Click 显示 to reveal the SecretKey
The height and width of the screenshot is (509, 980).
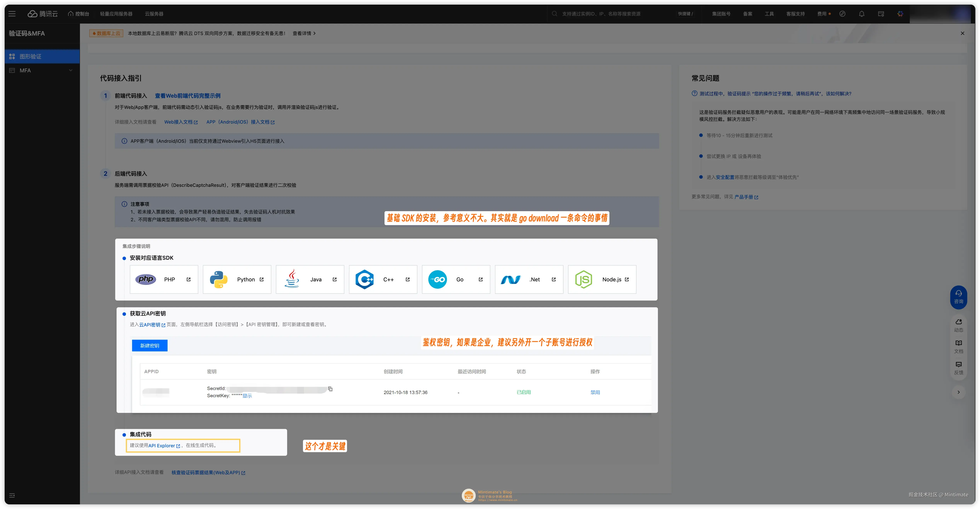pyautogui.click(x=247, y=396)
